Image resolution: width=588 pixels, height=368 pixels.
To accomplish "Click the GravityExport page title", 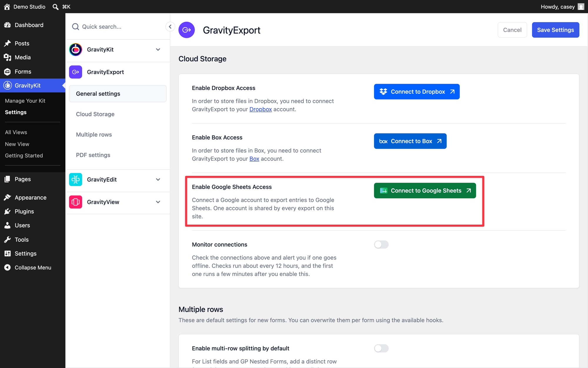I will 232,30.
